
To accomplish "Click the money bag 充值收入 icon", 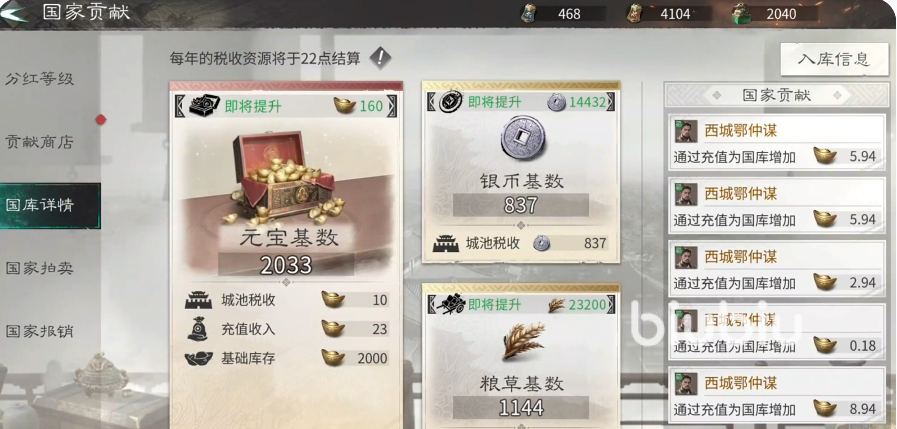I will pyautogui.click(x=197, y=329).
